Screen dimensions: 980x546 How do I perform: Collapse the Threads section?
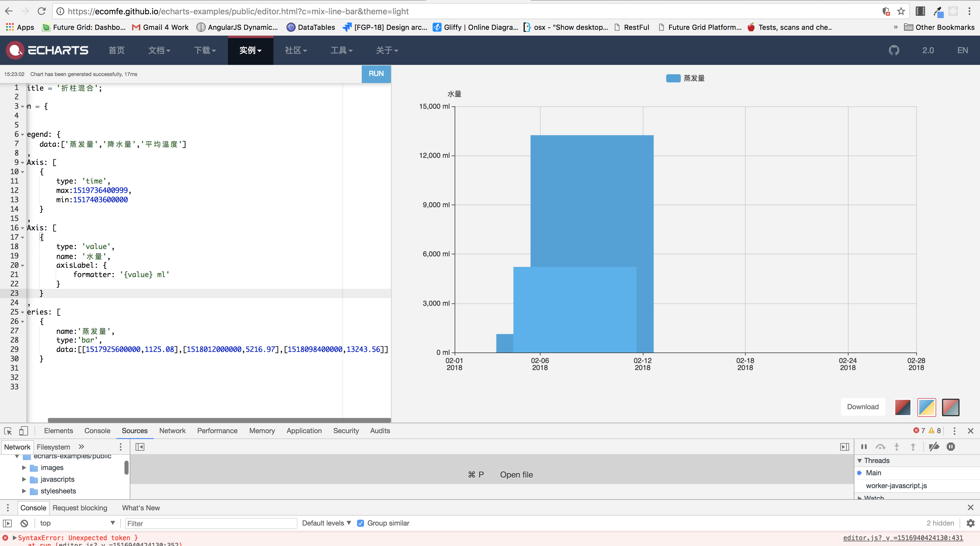[859, 460]
